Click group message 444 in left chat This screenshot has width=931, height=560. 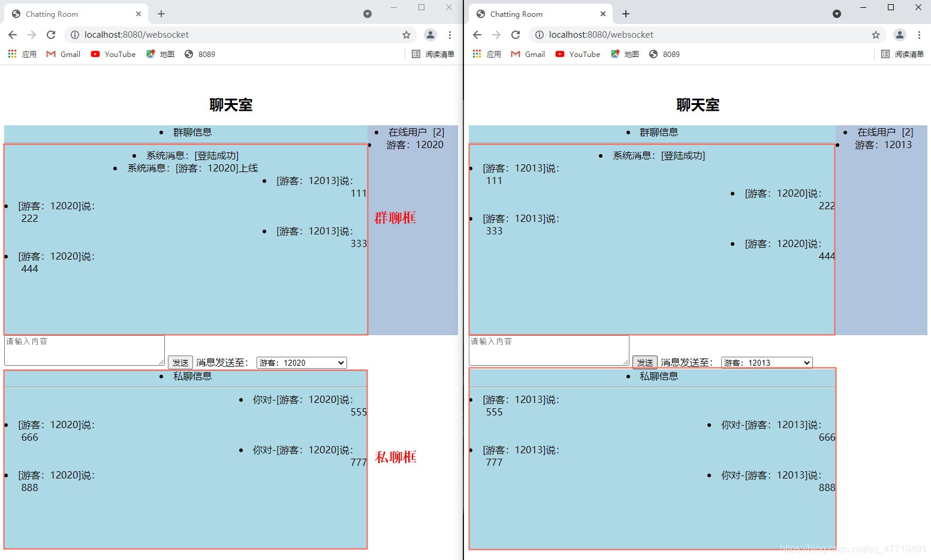tap(30, 269)
